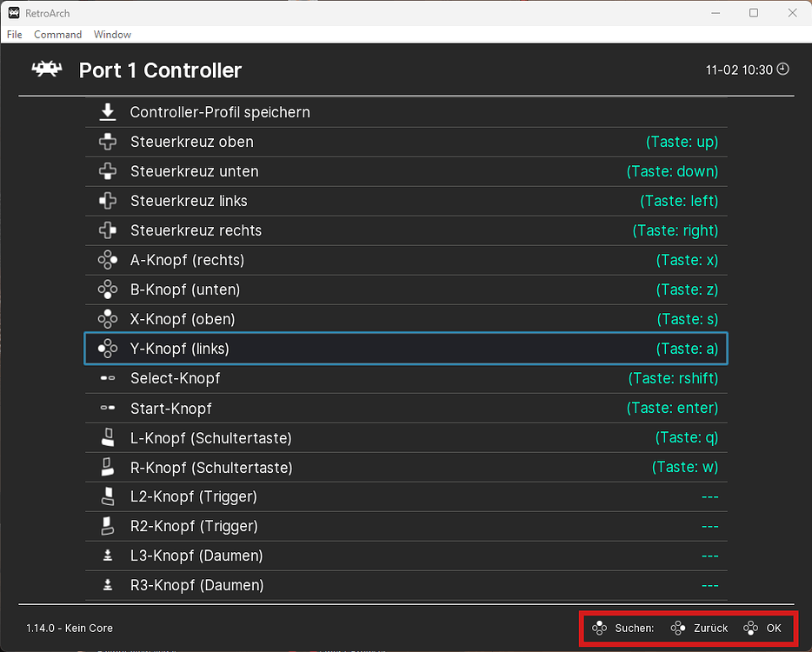Click the face-button icon next to A-Knopf
This screenshot has height=652, width=812.
pos(108,259)
